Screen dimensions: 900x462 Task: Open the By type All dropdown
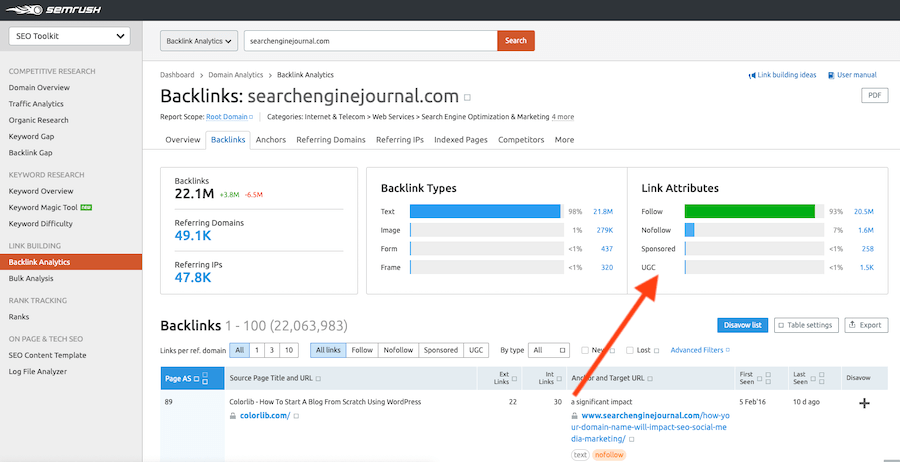click(x=549, y=350)
